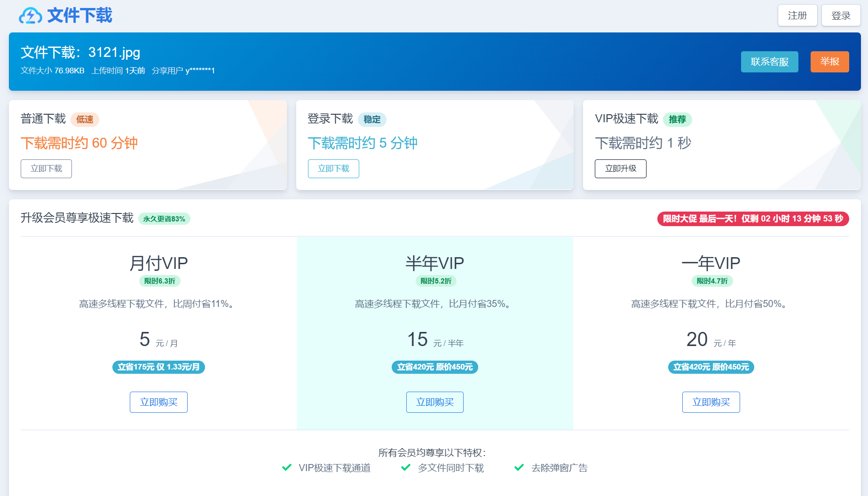Click the red 限时大促 countdown banner
Screen dimensions: 868x496
point(753,219)
